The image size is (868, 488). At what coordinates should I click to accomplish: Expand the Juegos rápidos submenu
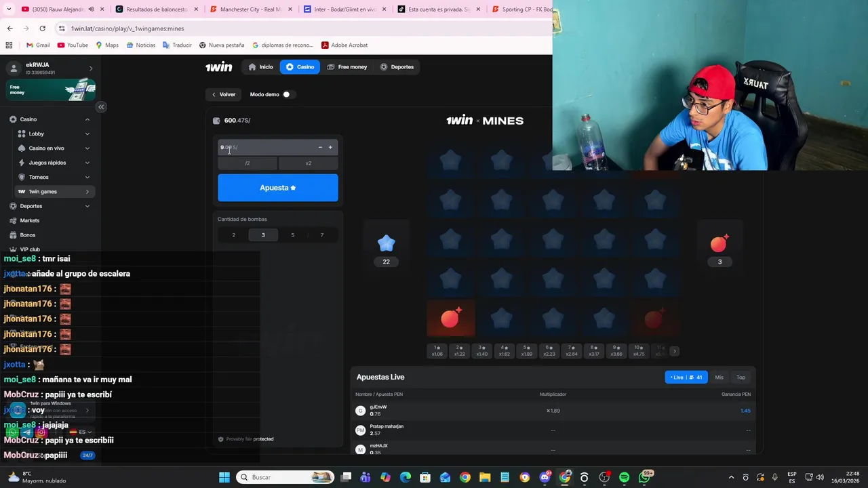pos(87,163)
